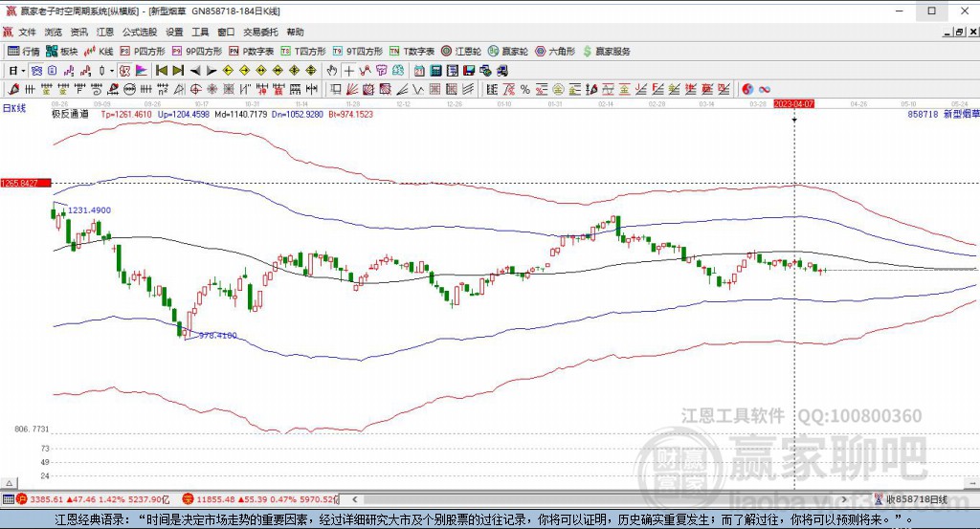Select the hand pan tool
Image resolution: width=980 pixels, height=529 pixels.
click(332, 71)
